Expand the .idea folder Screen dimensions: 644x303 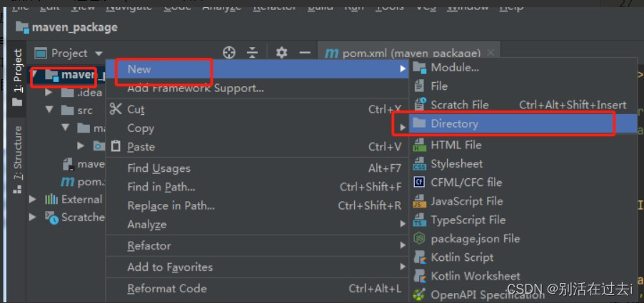[x=49, y=92]
